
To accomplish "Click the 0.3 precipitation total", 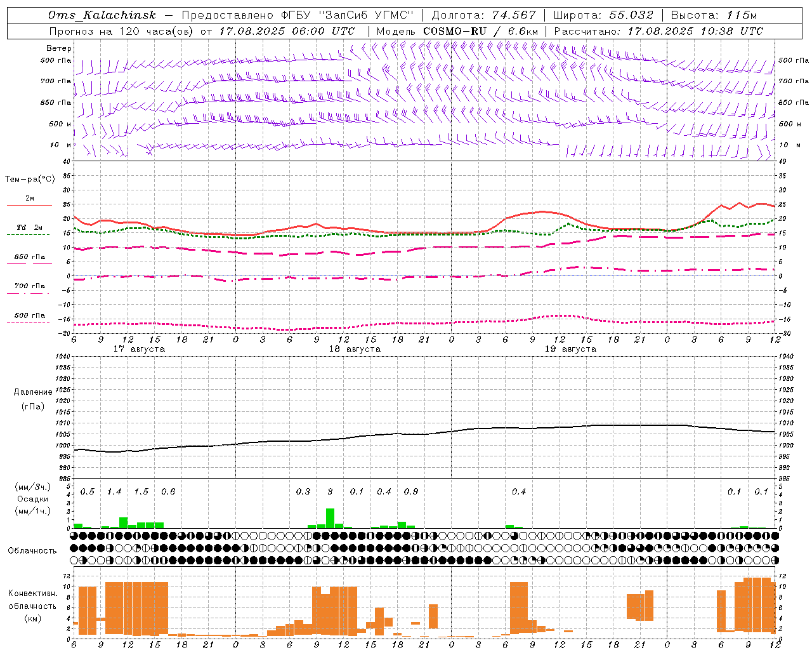I will 303,492.
